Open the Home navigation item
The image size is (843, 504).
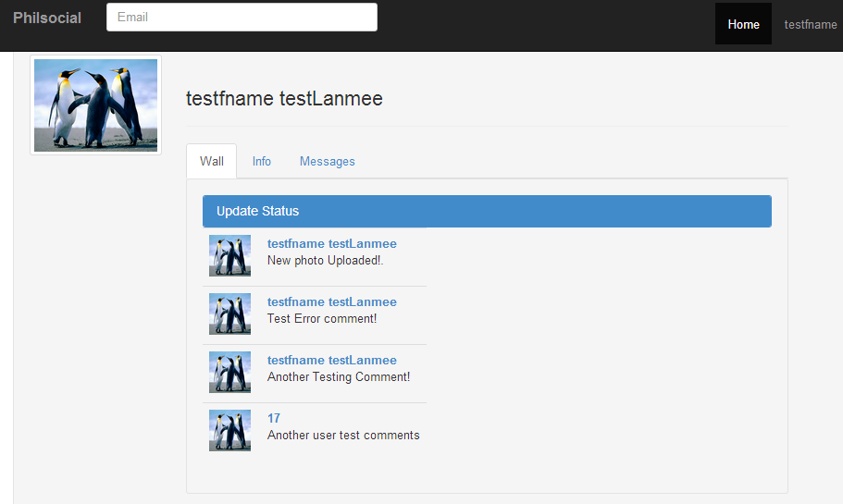[743, 24]
